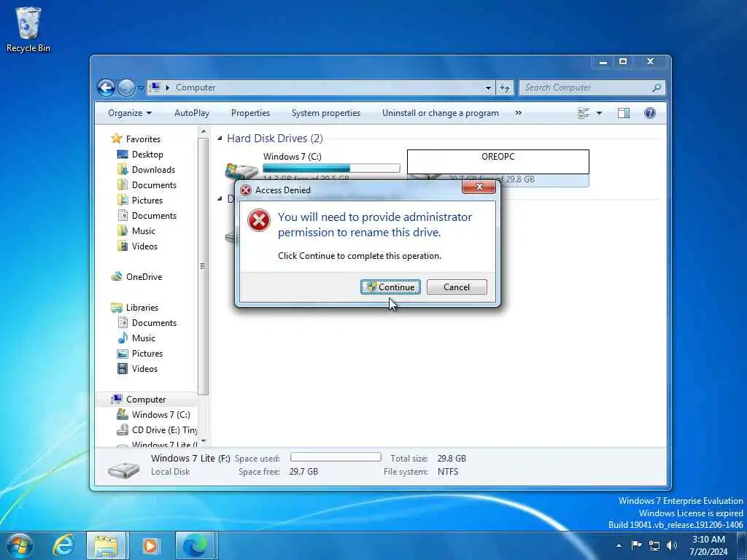The width and height of the screenshot is (747, 560).
Task: Select CD Drive (E:) in navigation tree
Action: tap(164, 429)
